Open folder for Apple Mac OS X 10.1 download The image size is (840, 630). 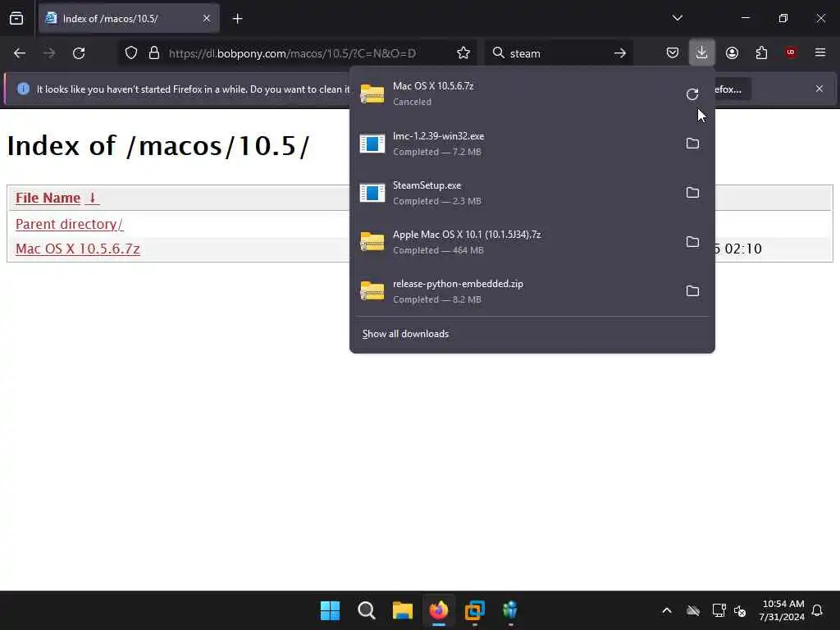coord(692,242)
